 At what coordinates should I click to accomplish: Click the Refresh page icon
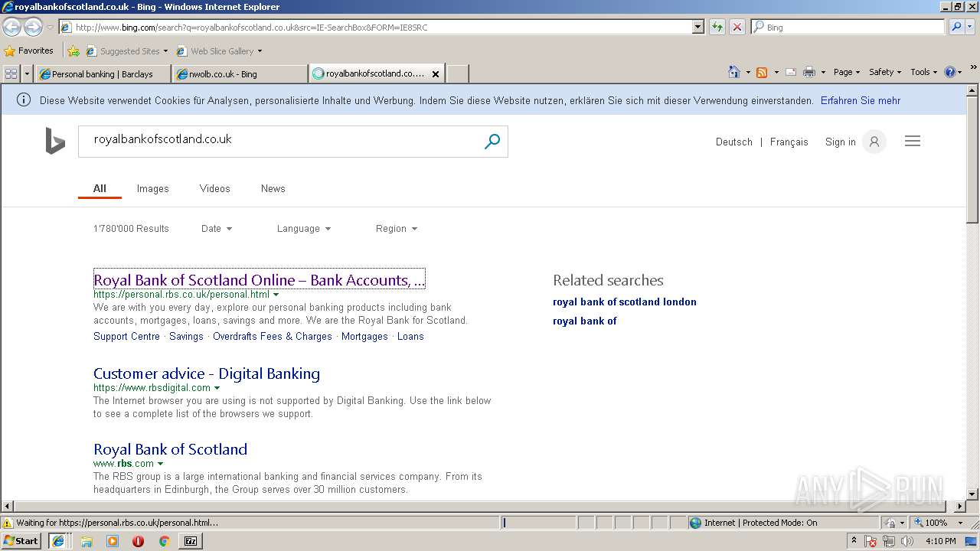click(717, 28)
